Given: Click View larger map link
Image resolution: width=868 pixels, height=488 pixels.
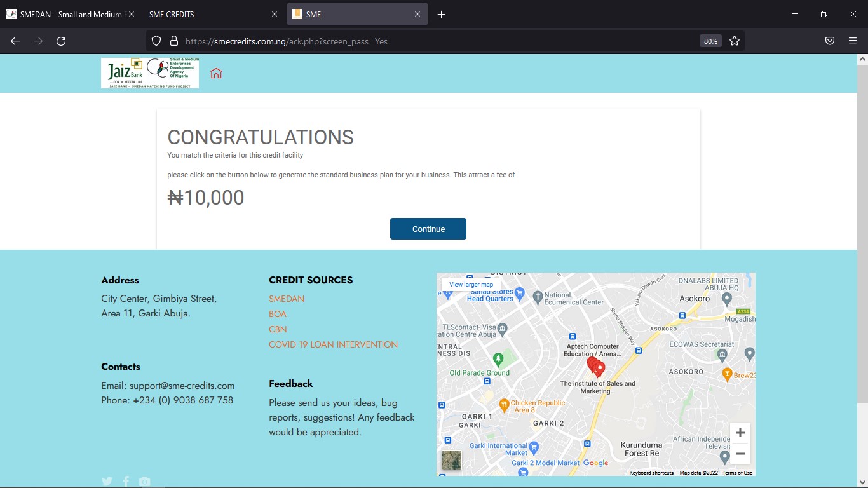Looking at the screenshot, I should pyautogui.click(x=471, y=285).
